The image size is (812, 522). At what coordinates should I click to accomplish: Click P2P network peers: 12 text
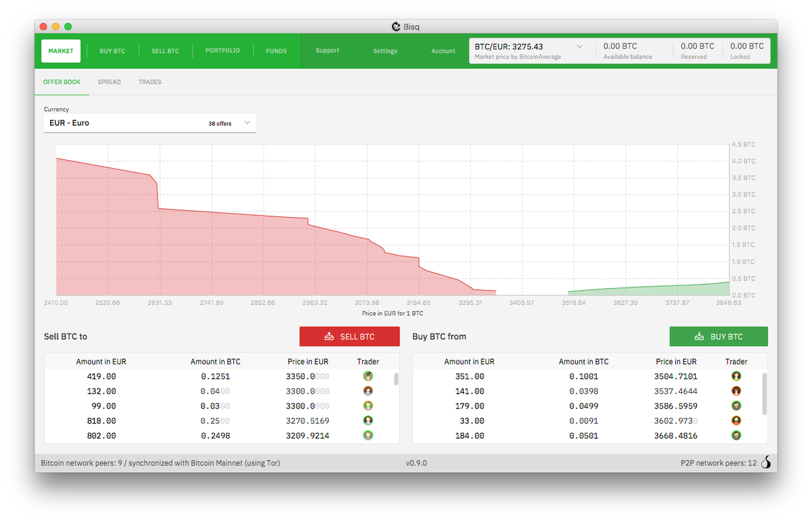click(x=719, y=463)
